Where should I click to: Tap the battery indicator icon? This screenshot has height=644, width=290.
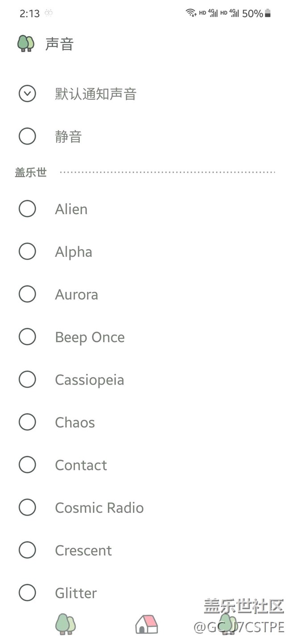pyautogui.click(x=268, y=13)
